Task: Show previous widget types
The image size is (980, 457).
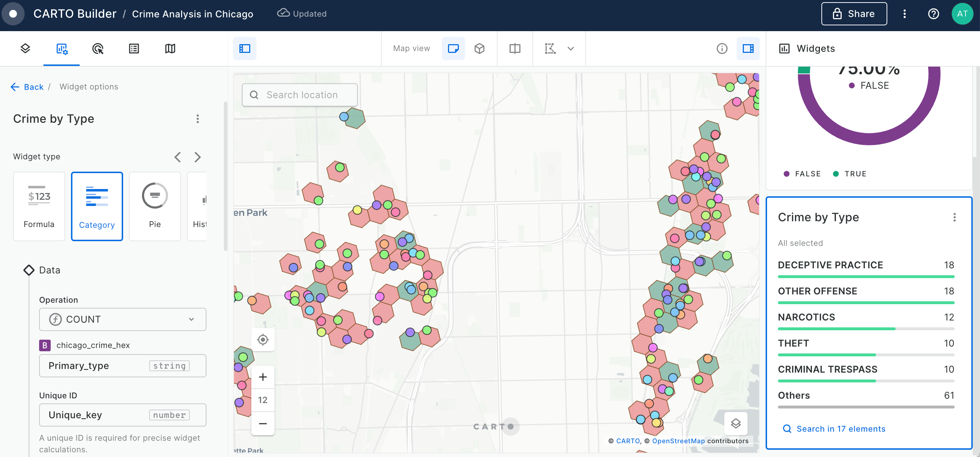Action: click(x=177, y=157)
